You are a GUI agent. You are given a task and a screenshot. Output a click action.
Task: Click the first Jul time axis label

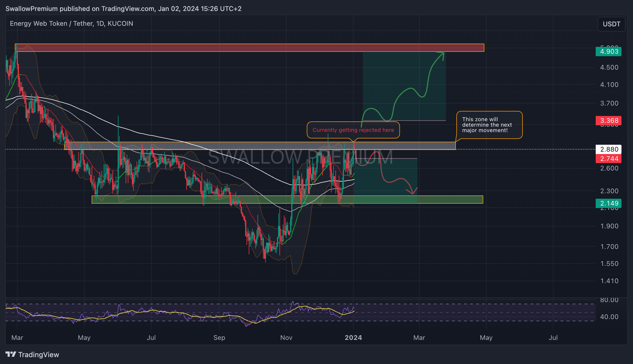point(151,338)
